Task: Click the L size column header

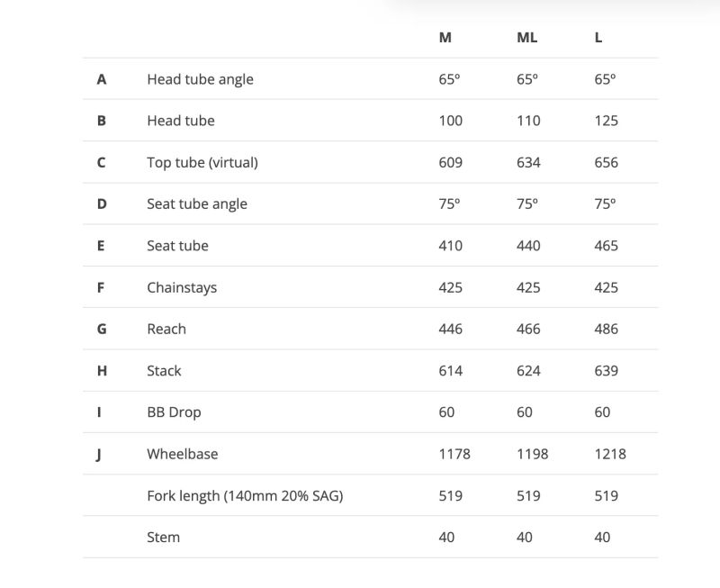Action: point(598,38)
